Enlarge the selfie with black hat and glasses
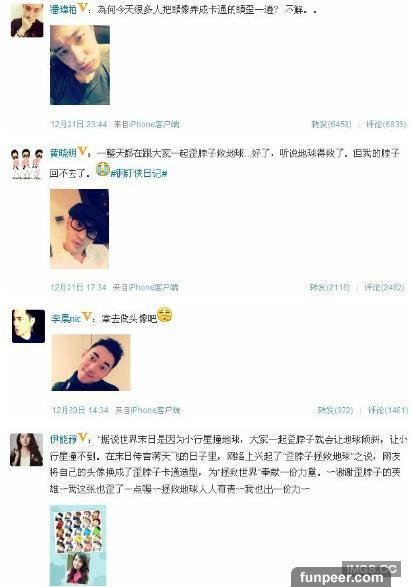 pos(79,229)
